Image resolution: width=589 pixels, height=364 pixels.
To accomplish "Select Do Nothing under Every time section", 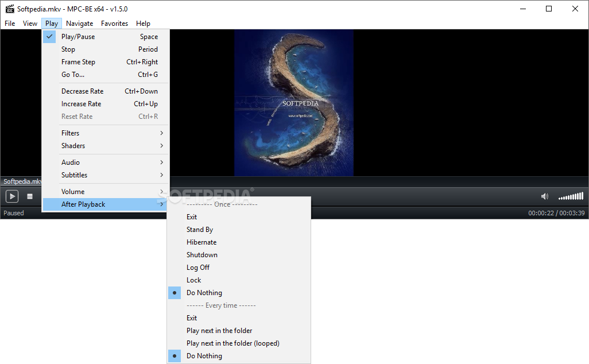I will pyautogui.click(x=239, y=356).
